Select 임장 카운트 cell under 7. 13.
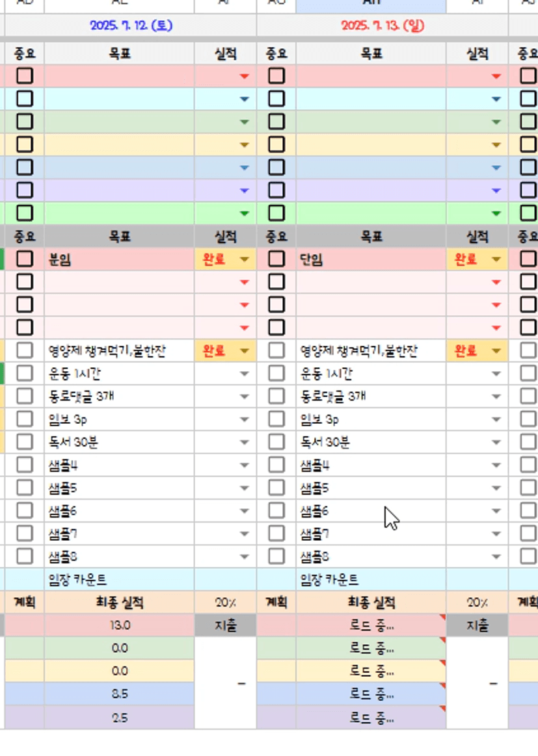538x756 pixels. [371, 580]
